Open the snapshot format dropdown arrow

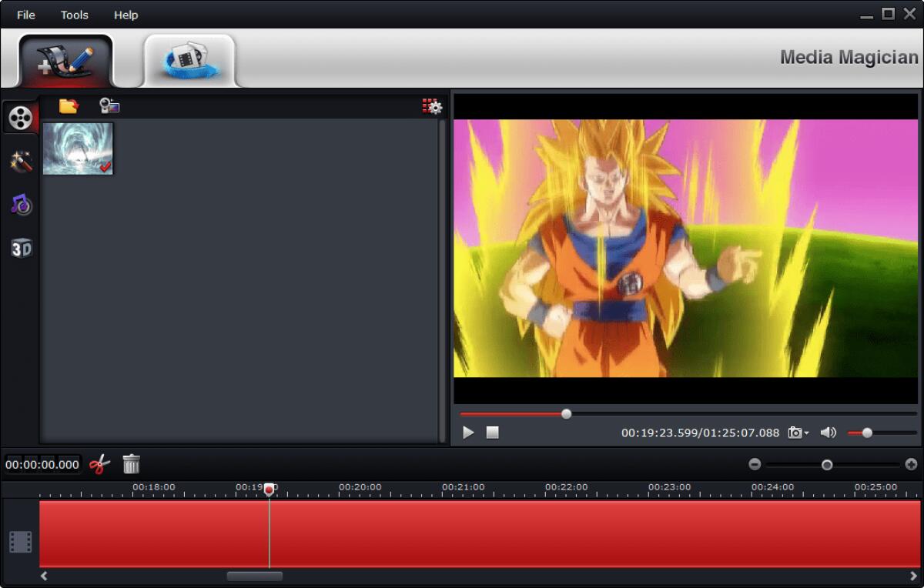(x=806, y=433)
